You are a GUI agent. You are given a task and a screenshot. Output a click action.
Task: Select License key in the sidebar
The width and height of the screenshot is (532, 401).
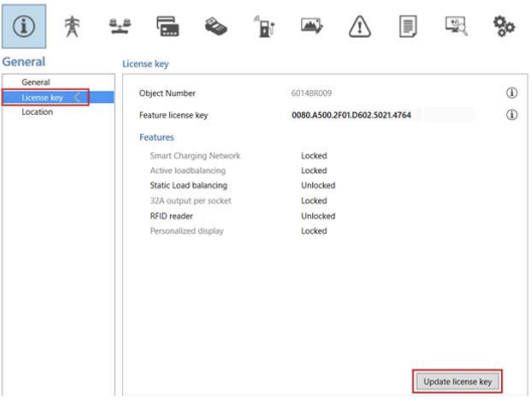click(x=43, y=98)
